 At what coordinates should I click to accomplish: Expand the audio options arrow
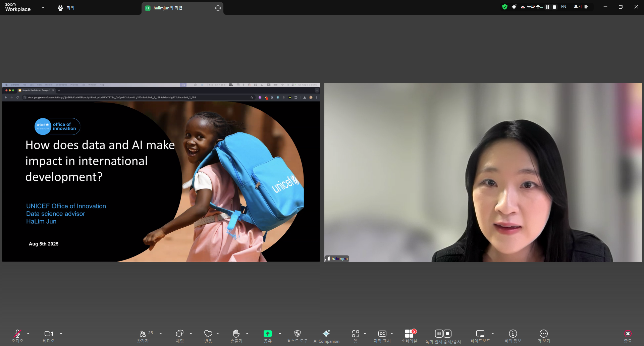[28, 334]
